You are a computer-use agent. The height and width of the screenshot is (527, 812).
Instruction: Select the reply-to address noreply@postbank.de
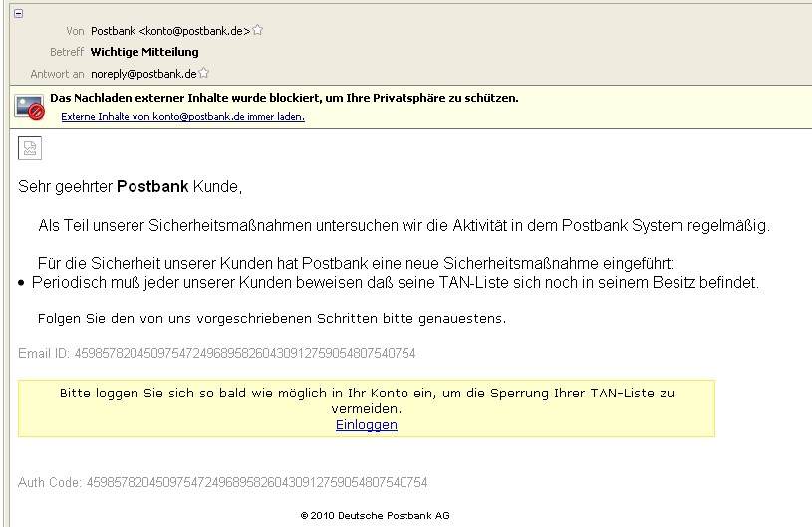coord(143,73)
